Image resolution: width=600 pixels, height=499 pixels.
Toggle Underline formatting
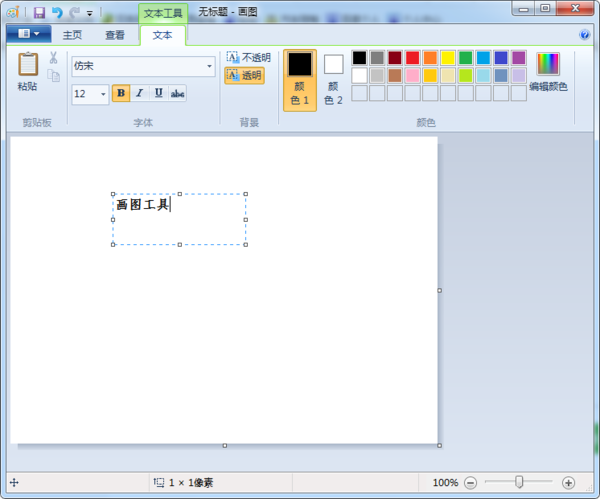pos(158,93)
